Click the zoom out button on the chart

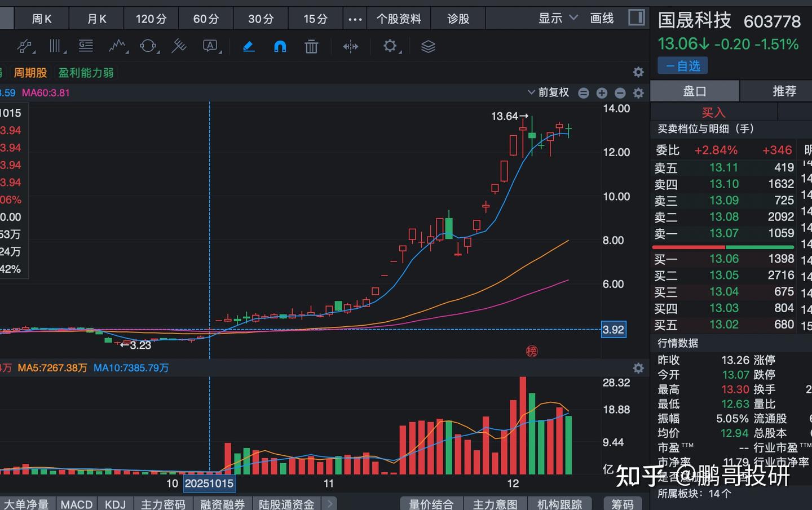click(x=620, y=92)
